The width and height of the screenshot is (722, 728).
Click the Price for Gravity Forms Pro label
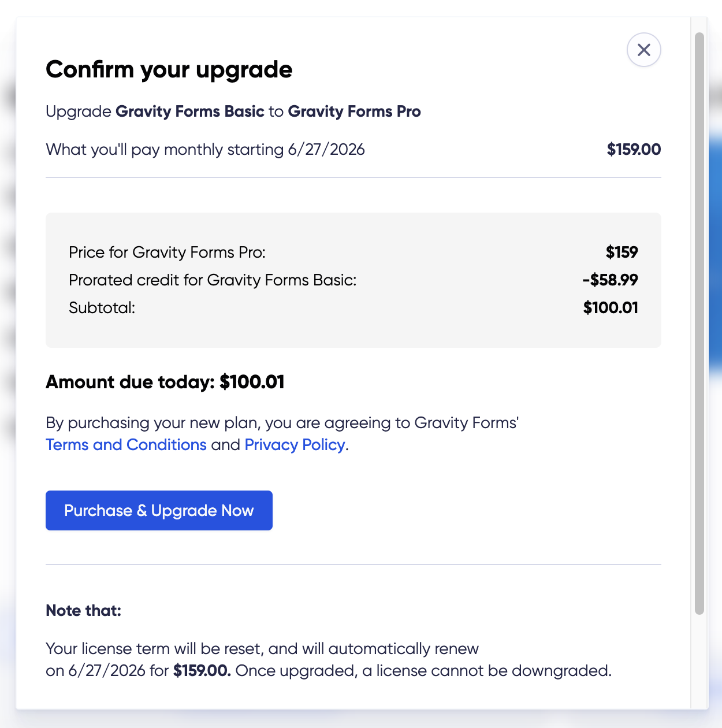click(x=167, y=252)
